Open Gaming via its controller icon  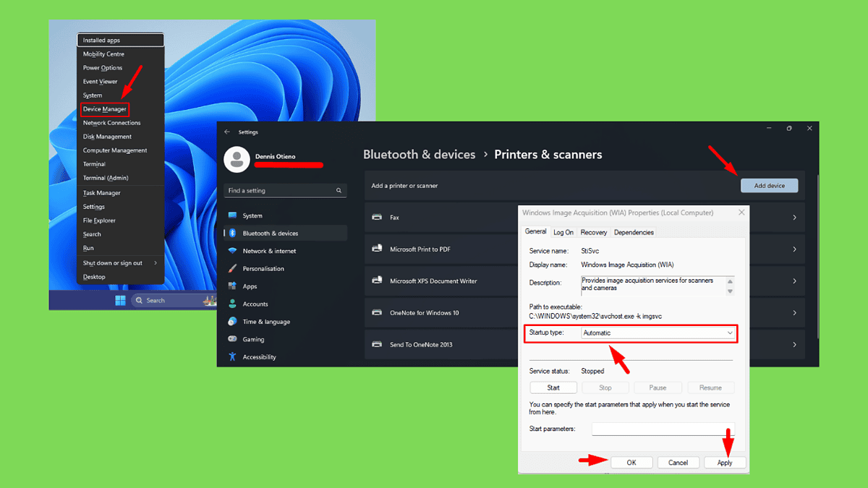coord(232,339)
